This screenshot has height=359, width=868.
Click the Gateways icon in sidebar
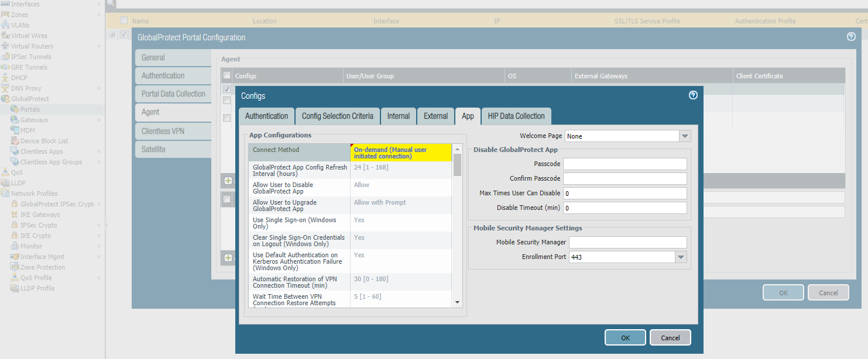[15, 120]
